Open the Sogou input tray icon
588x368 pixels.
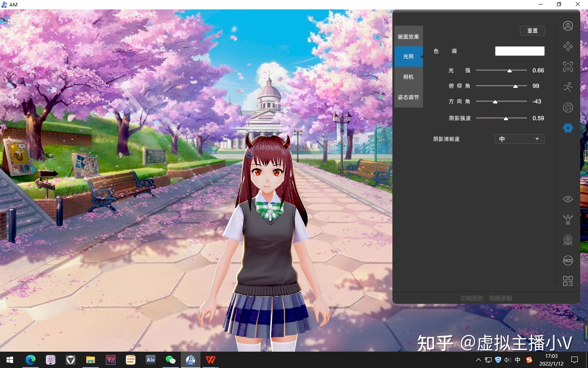click(x=529, y=360)
